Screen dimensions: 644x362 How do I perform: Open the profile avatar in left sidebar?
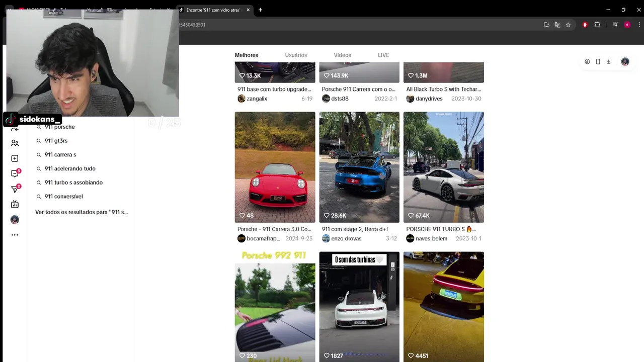tap(15, 220)
